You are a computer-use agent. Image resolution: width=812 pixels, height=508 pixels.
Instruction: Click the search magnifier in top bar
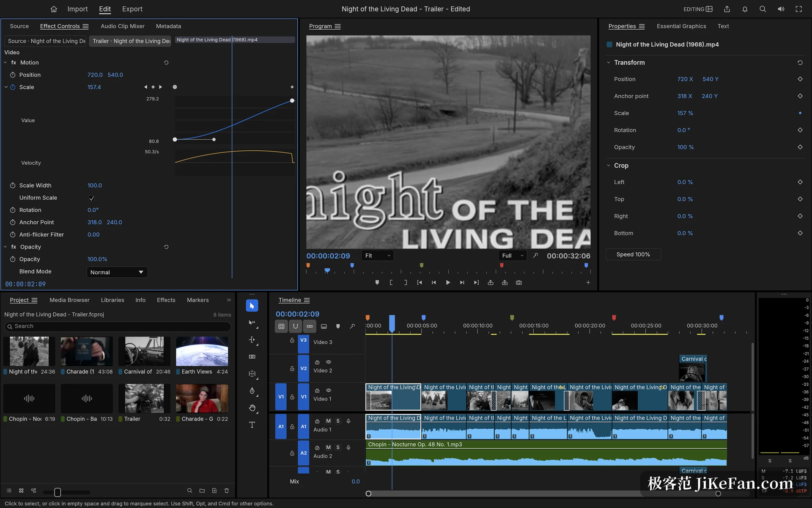tap(763, 9)
